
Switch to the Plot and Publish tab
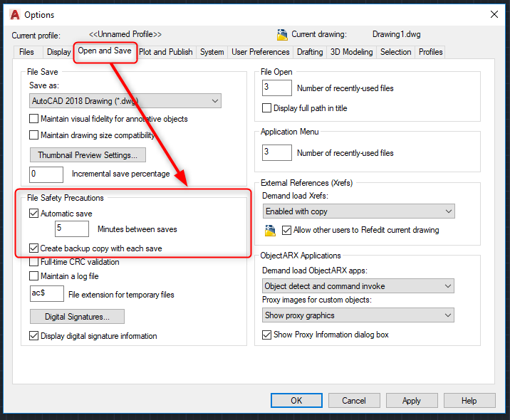[166, 52]
